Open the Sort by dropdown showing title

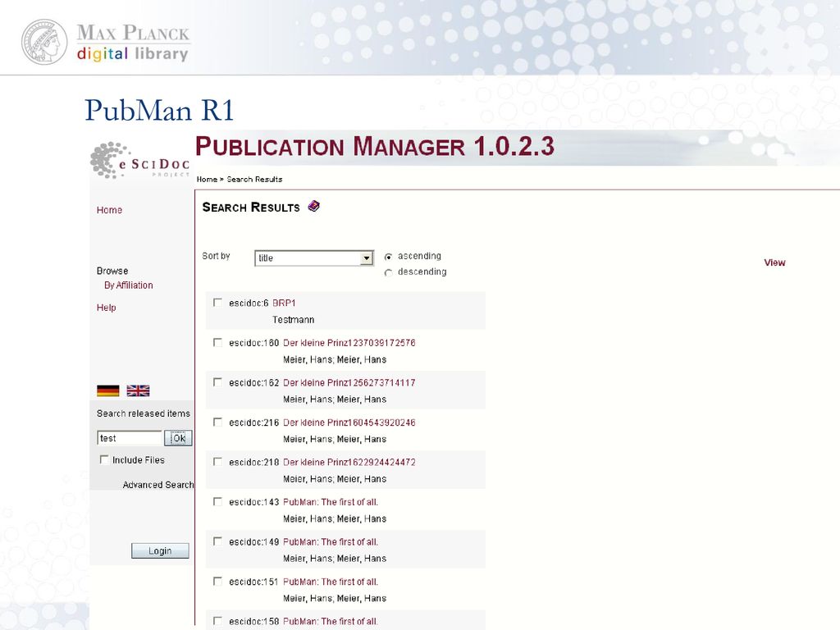[314, 258]
